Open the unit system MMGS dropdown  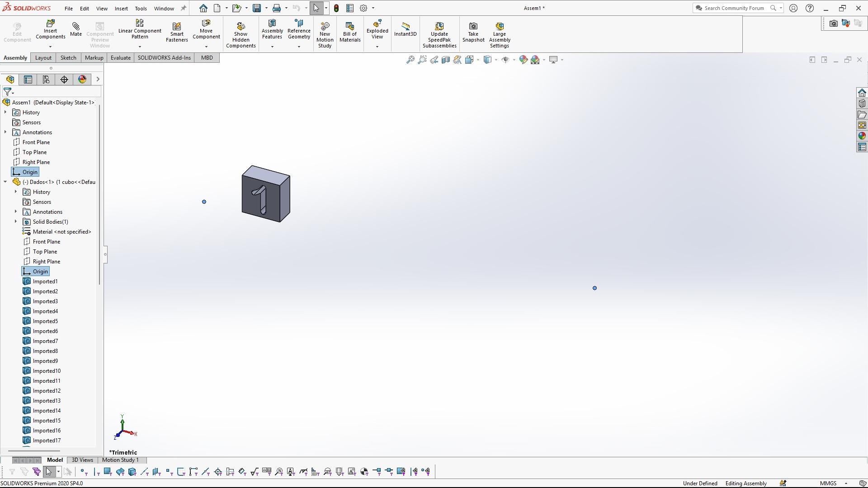846,483
